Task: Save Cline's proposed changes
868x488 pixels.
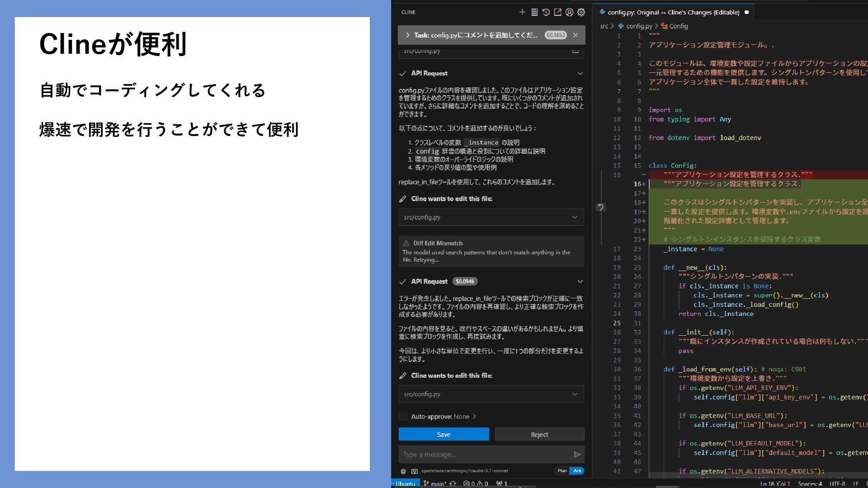Action: click(443, 434)
